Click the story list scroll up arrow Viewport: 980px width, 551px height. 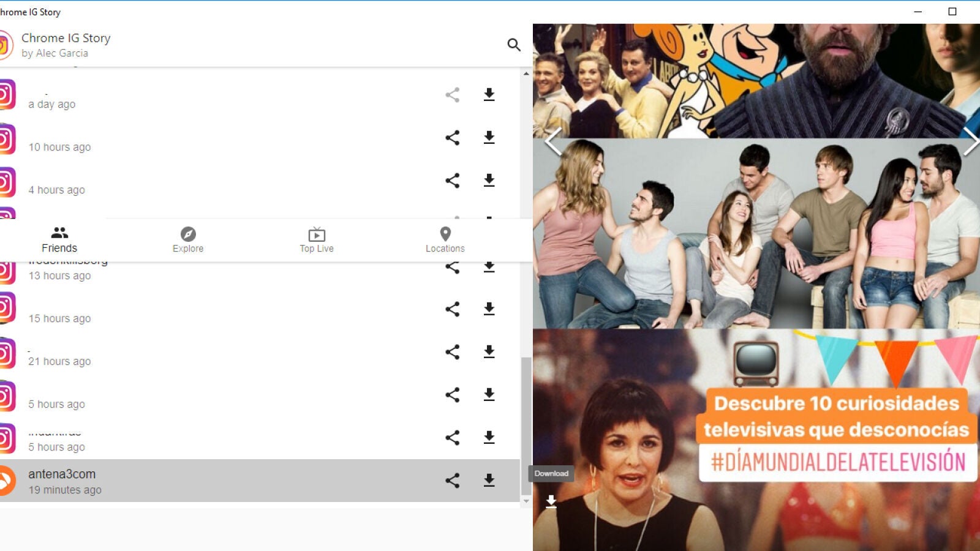click(526, 73)
